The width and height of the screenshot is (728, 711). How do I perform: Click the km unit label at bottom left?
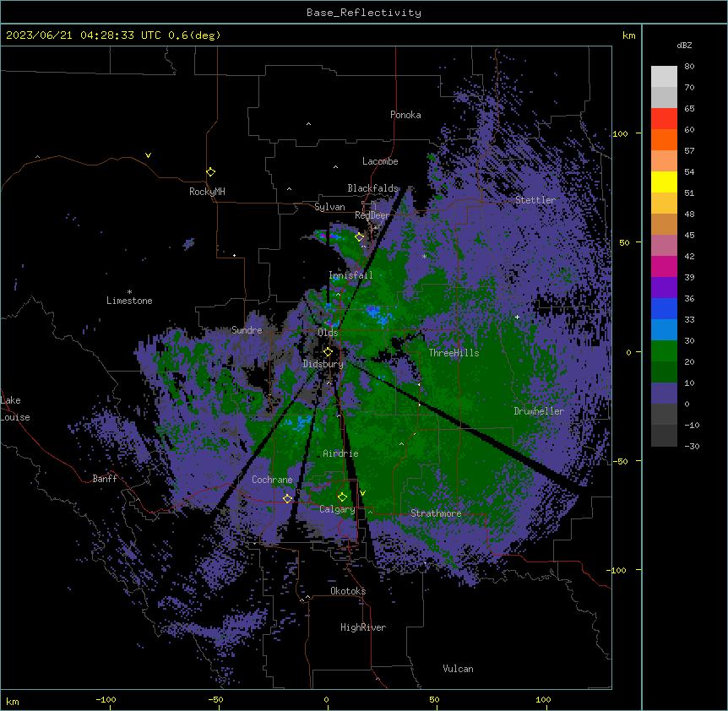coord(13,701)
